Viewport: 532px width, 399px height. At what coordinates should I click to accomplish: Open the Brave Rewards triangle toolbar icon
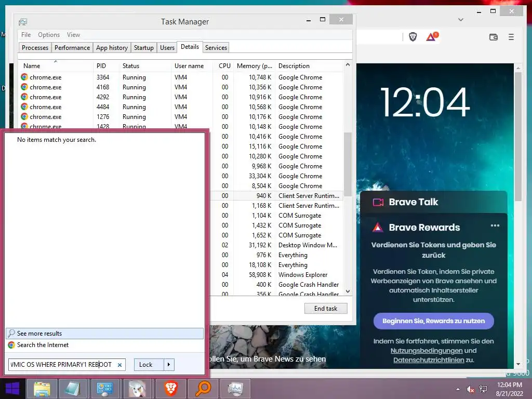(432, 37)
